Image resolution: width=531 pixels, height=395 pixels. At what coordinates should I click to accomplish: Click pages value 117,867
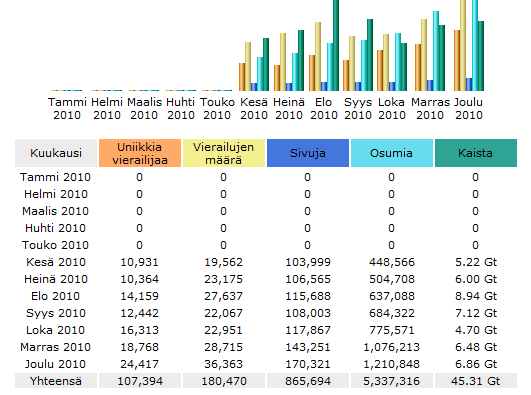click(307, 330)
